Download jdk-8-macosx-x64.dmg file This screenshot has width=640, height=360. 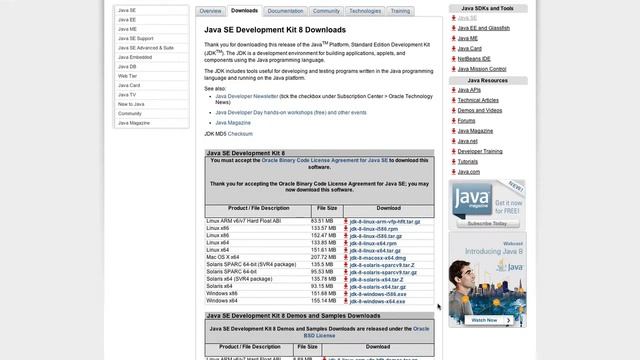[x=378, y=258]
